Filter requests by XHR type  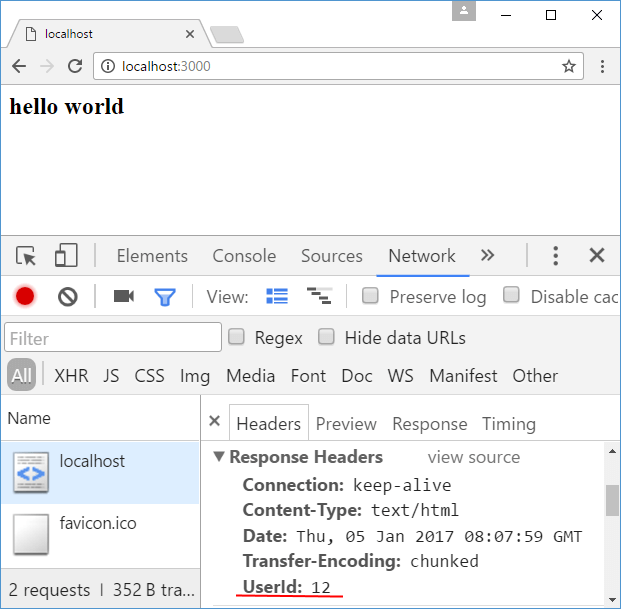point(71,376)
